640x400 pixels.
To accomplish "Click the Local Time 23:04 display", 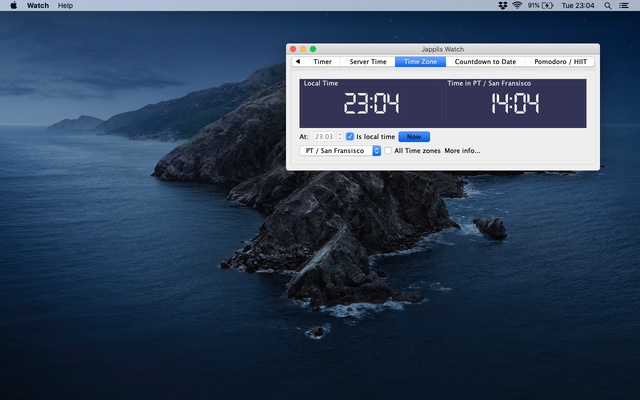I will [x=371, y=103].
